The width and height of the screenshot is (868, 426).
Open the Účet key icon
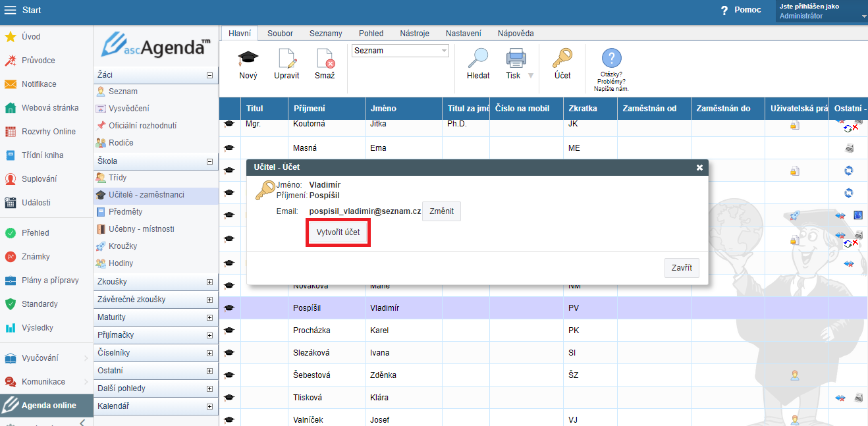562,59
